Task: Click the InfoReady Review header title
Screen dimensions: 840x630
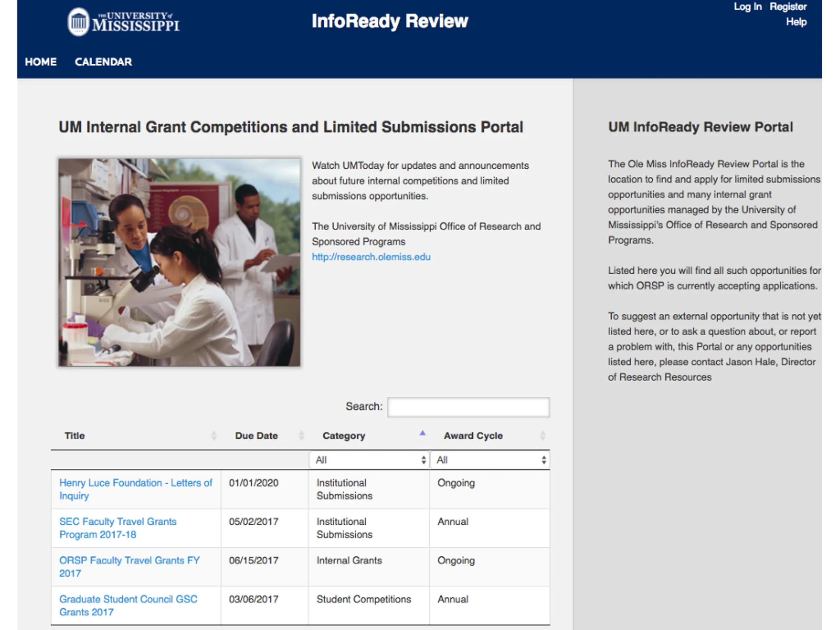Action: click(x=389, y=21)
